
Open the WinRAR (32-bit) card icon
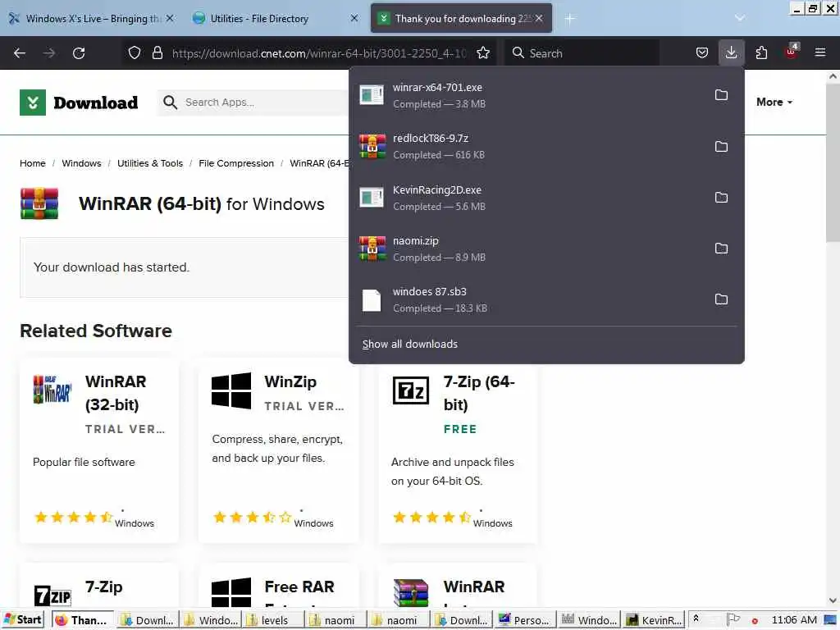[52, 390]
